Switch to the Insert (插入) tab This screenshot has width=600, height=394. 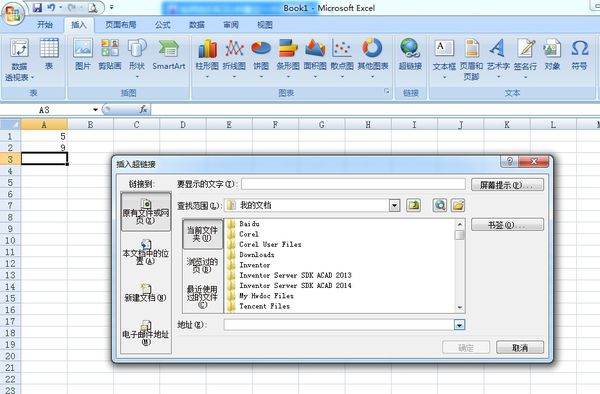click(x=79, y=25)
